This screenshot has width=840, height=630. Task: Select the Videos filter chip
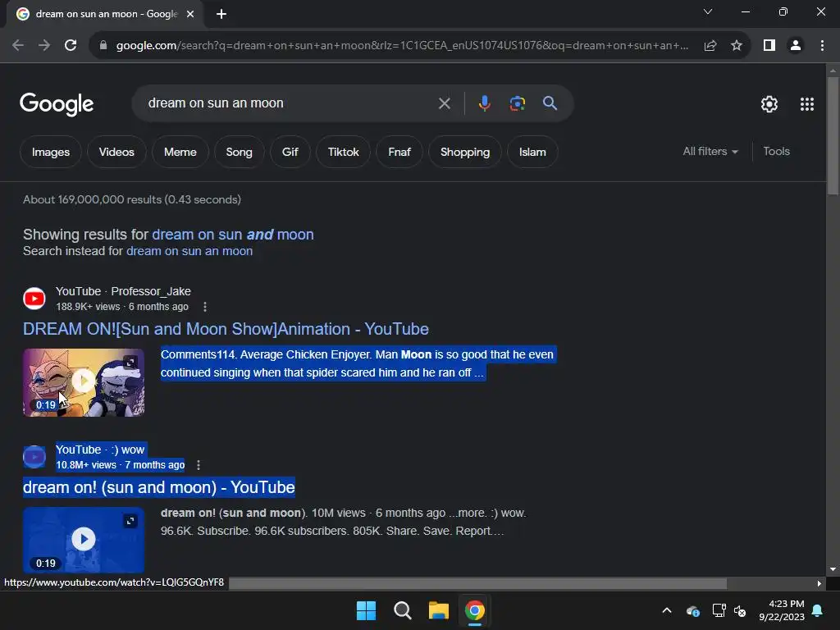pos(116,152)
